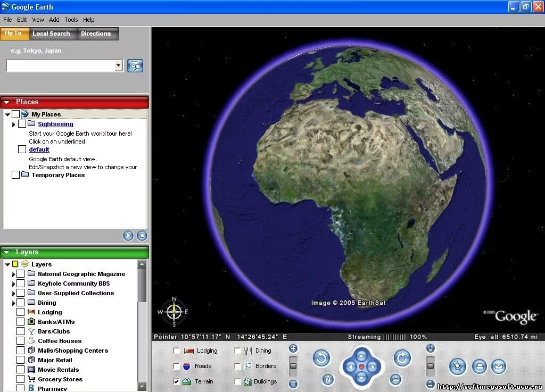Zoom out with the minus button
Screen dimensions: 545x392
293,384
